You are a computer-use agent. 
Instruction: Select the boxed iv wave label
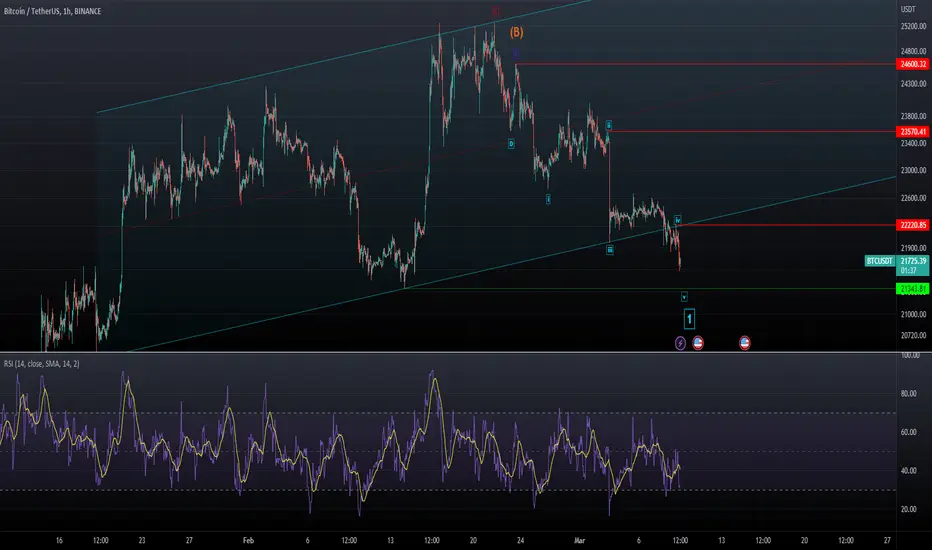[x=678, y=221]
